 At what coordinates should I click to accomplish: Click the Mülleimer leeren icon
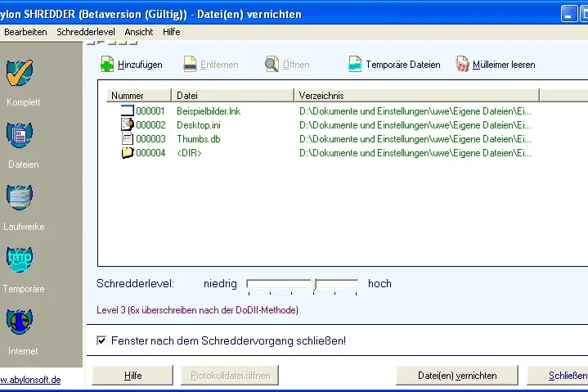tap(462, 64)
